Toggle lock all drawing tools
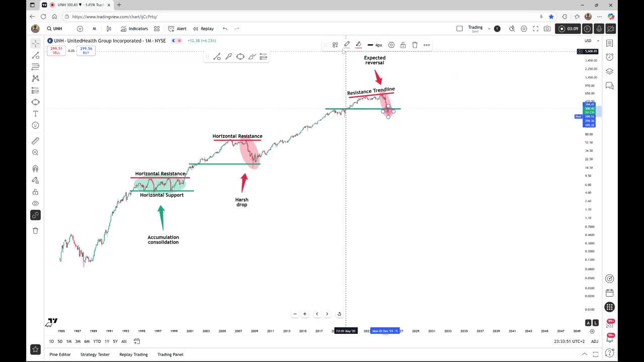 coord(35,192)
